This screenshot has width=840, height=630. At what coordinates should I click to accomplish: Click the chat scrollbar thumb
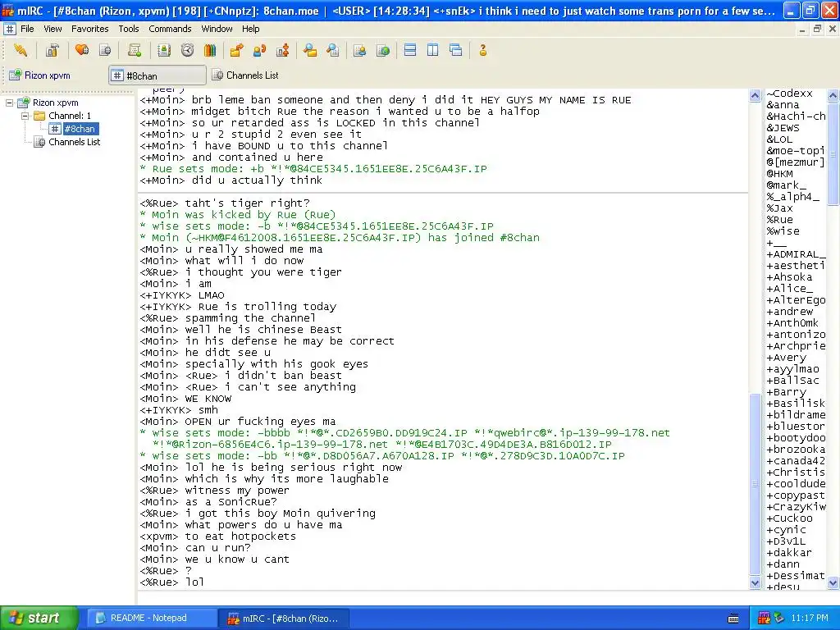tap(755, 484)
